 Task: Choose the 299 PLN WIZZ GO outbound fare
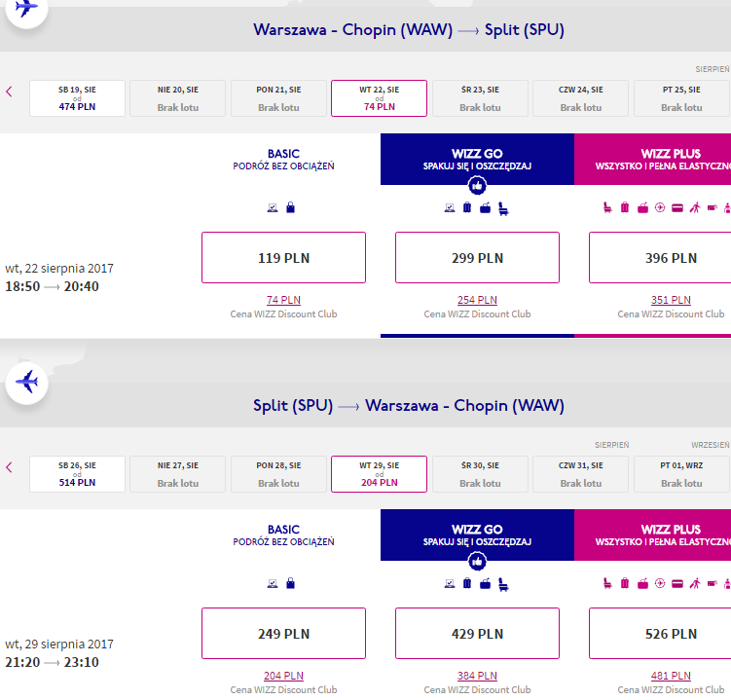[477, 257]
